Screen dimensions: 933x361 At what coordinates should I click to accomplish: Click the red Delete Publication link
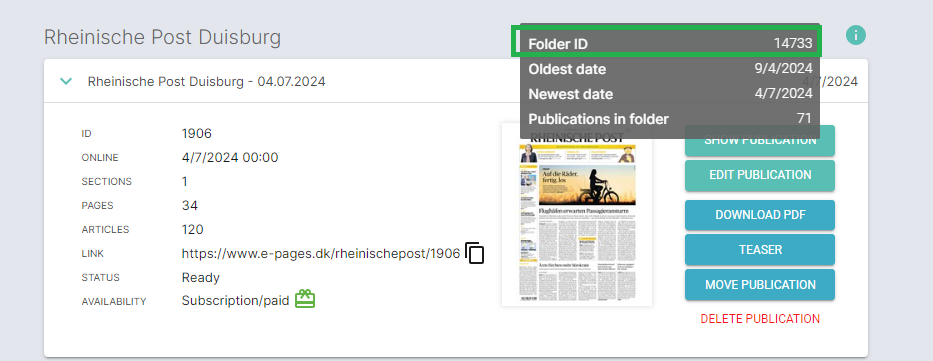[760, 319]
